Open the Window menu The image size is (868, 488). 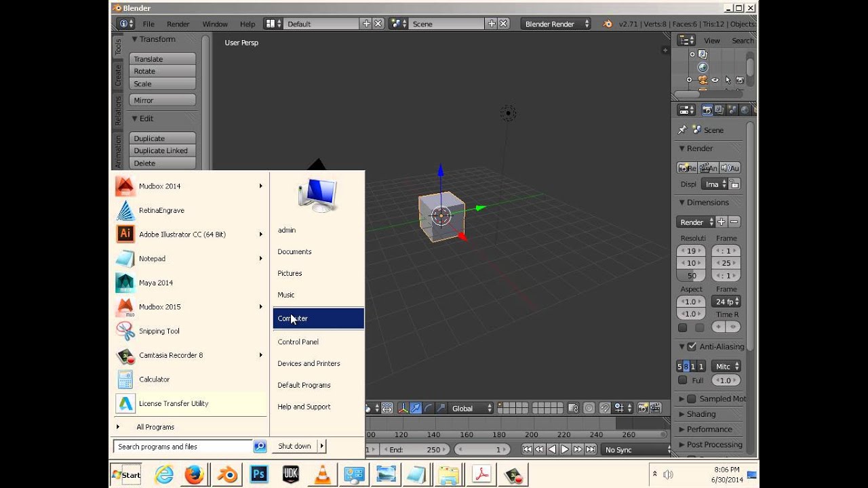215,24
